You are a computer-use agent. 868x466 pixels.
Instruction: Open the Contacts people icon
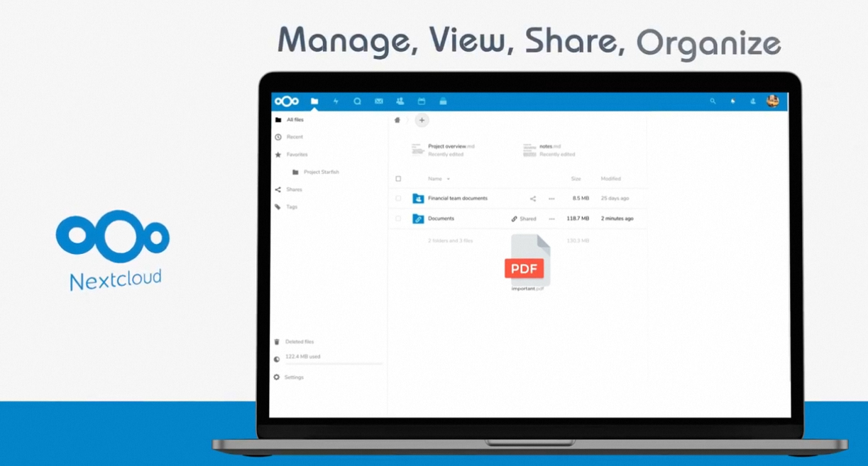click(400, 101)
